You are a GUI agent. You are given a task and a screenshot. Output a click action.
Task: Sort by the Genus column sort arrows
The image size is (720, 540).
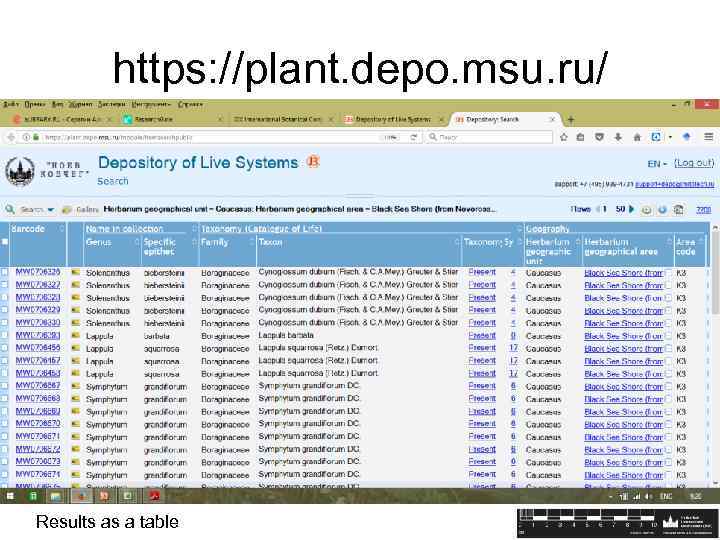coord(137,242)
